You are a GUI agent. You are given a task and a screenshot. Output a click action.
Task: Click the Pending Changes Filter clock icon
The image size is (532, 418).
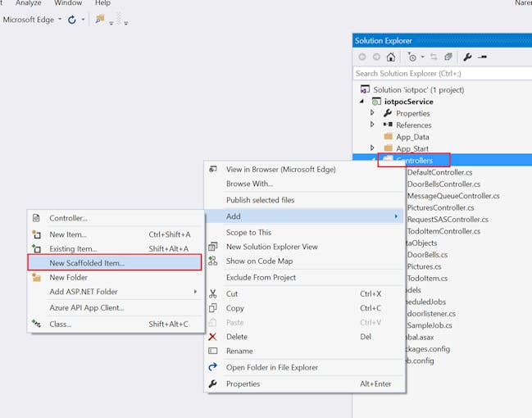[x=412, y=57]
